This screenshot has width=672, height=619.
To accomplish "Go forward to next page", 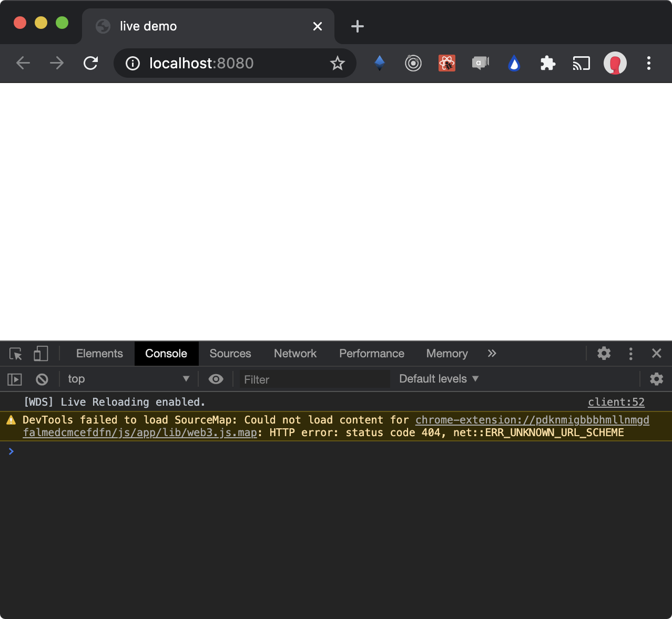I will (57, 63).
